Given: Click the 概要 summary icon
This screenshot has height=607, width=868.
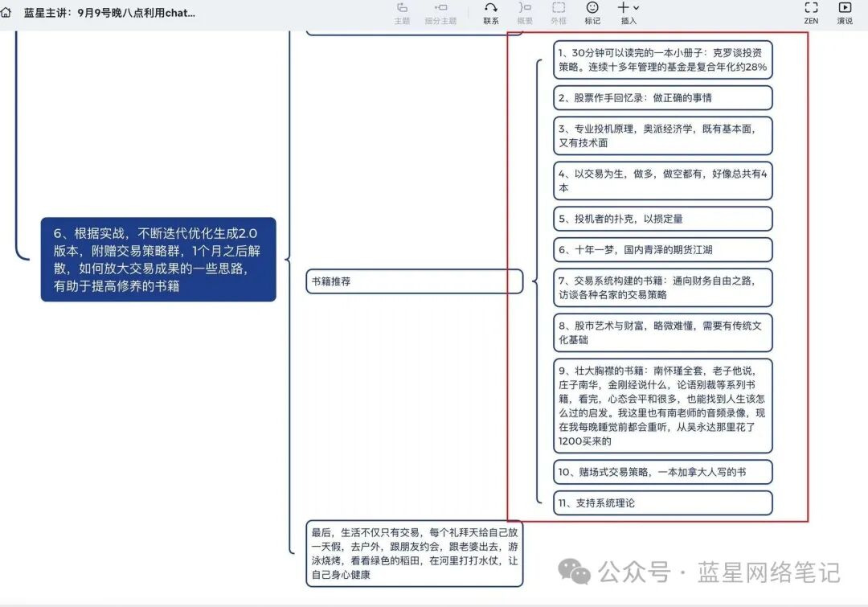Looking at the screenshot, I should (525, 14).
